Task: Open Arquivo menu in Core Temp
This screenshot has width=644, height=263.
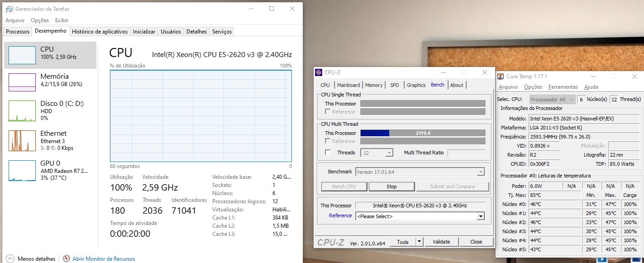Action: click(508, 87)
